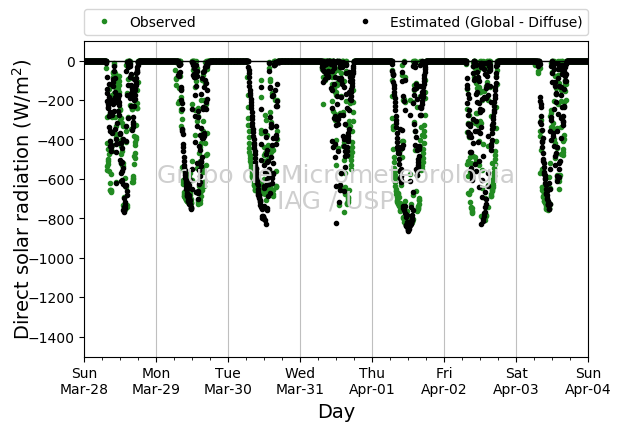Click the 'Day' x-axis title

(x=336, y=412)
